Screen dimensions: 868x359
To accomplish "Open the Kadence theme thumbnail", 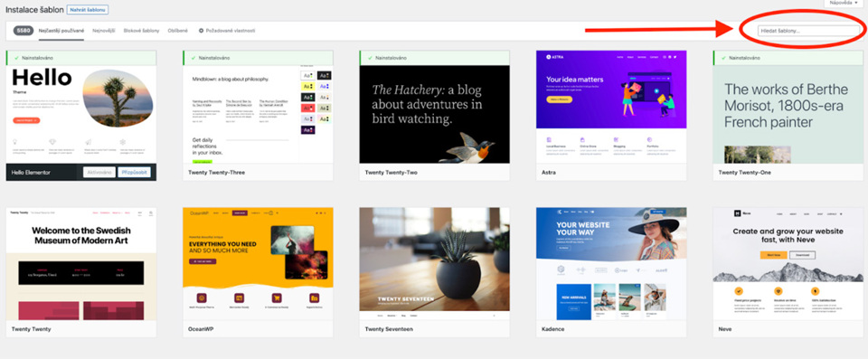I will [x=611, y=264].
